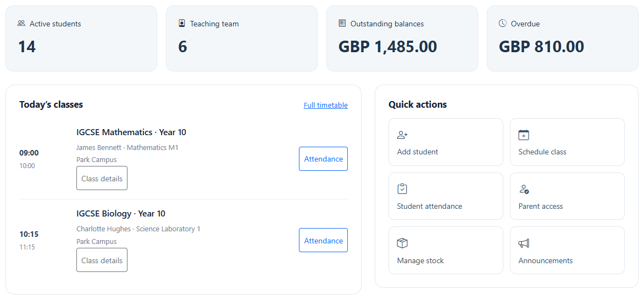
Task: Click the active students count 14
Action: pyautogui.click(x=27, y=47)
